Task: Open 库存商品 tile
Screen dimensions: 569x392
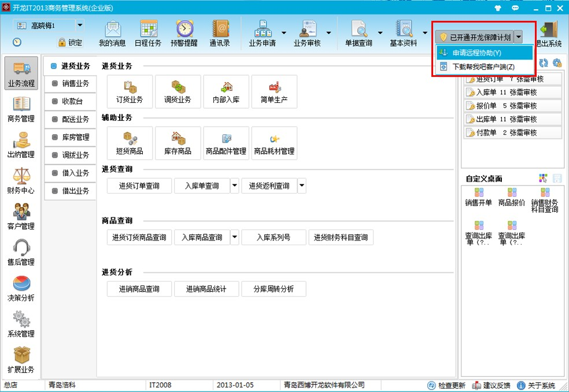Action: [178, 143]
